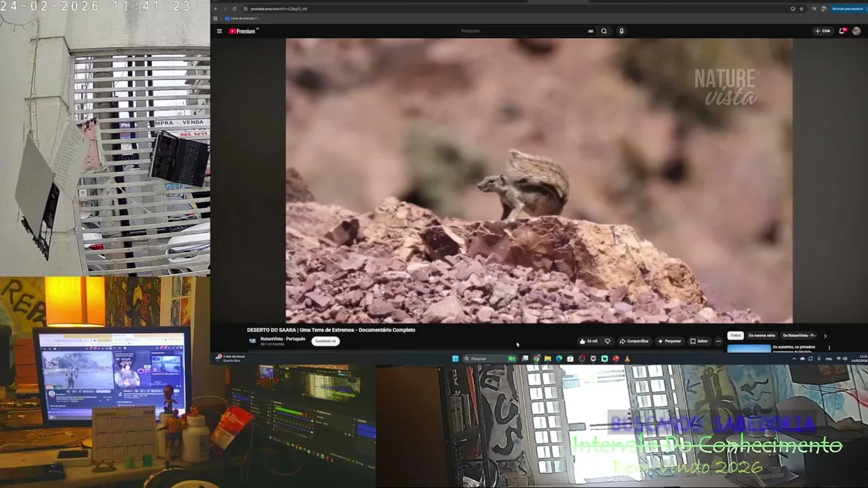Open the NatureVista channel avatar

point(252,341)
